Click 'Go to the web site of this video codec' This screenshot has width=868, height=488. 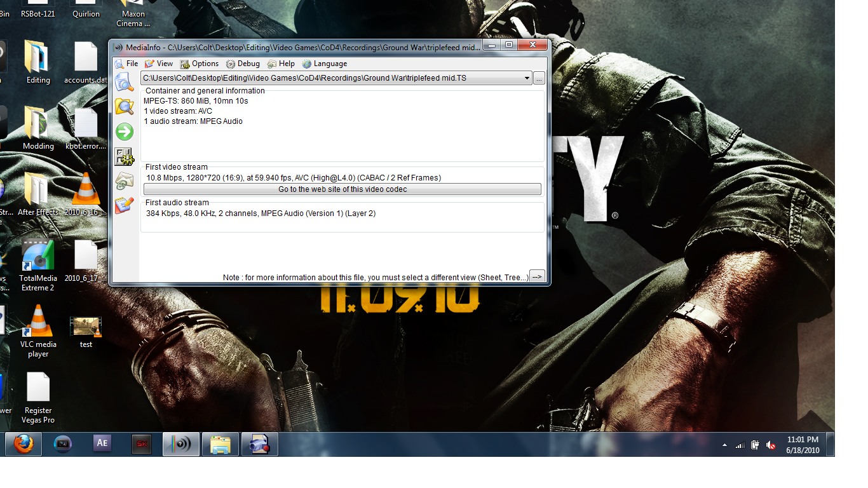(x=342, y=189)
